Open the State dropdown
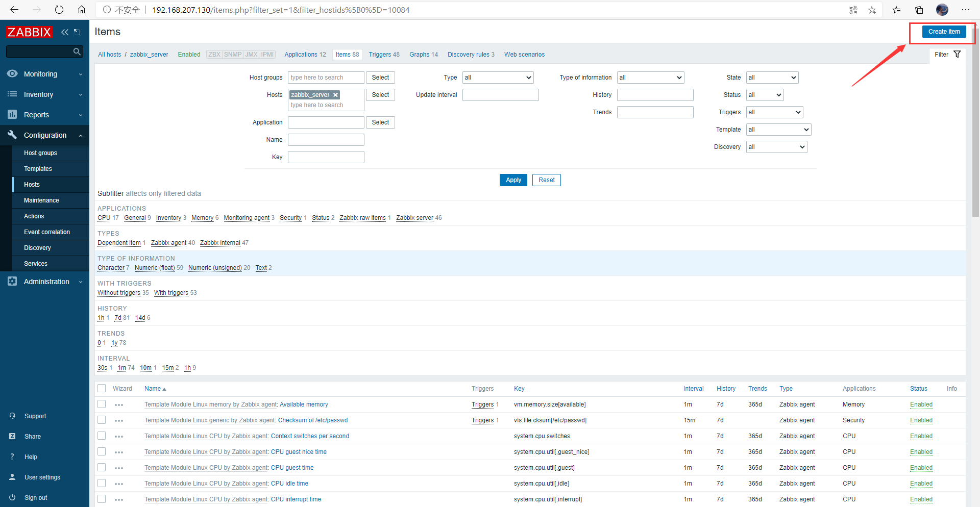The image size is (980, 507). pyautogui.click(x=772, y=78)
